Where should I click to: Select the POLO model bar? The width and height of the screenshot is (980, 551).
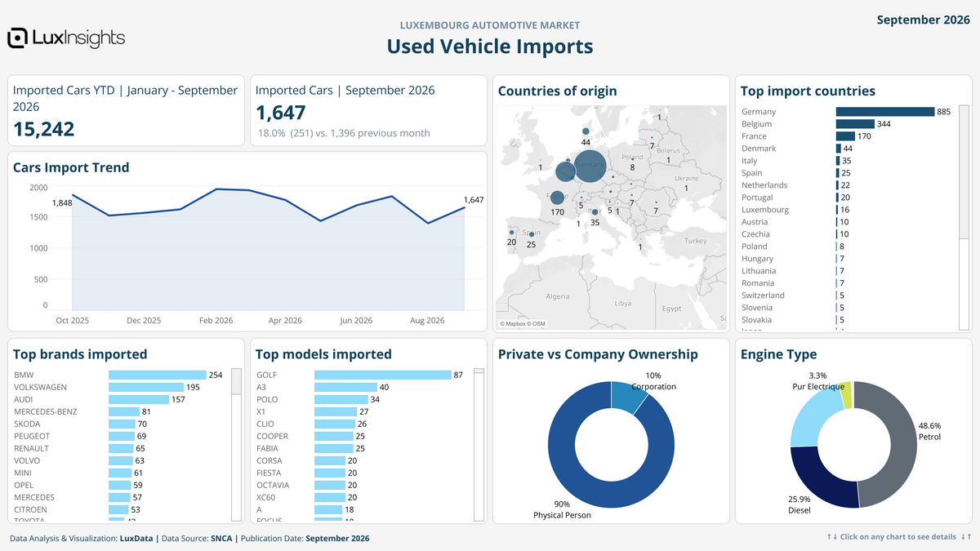341,399
